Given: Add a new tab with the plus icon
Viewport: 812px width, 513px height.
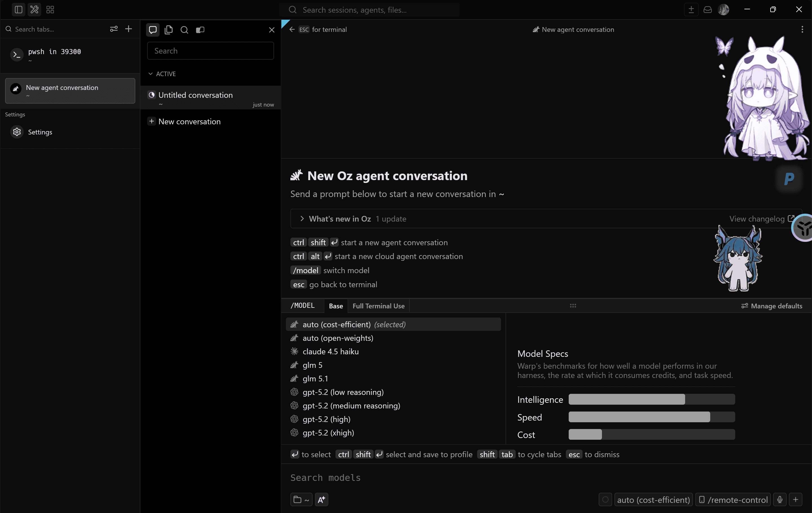Looking at the screenshot, I should point(129,29).
